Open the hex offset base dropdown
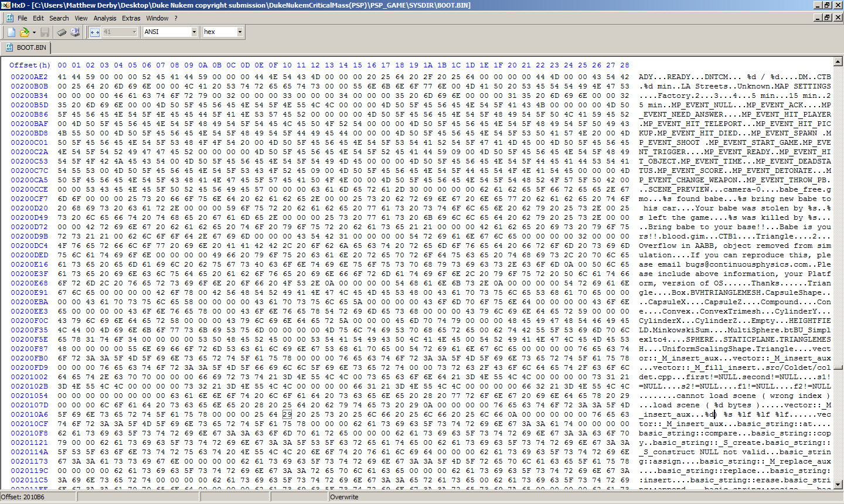Image resolution: width=844 pixels, height=504 pixels. [240, 32]
